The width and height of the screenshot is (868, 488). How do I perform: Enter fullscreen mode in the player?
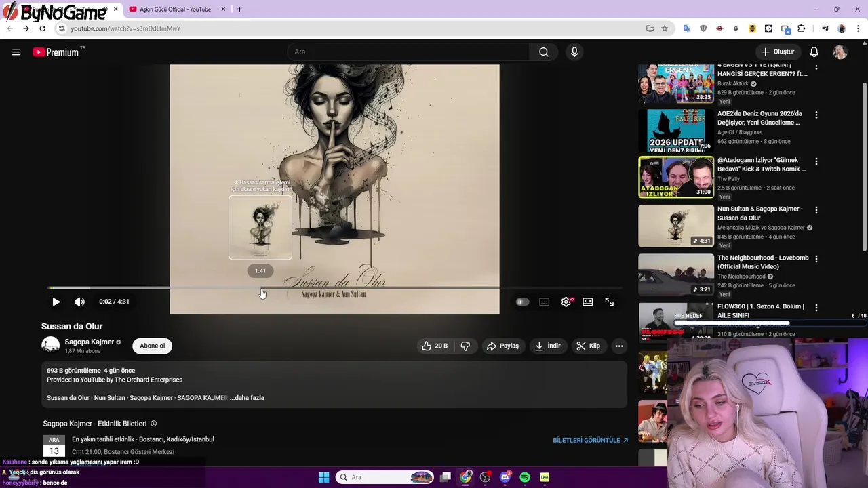[610, 302]
